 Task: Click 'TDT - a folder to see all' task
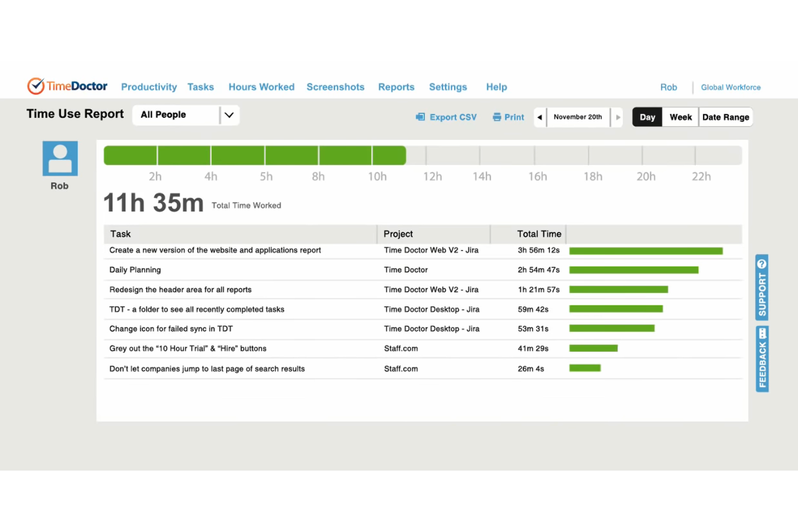coord(197,309)
